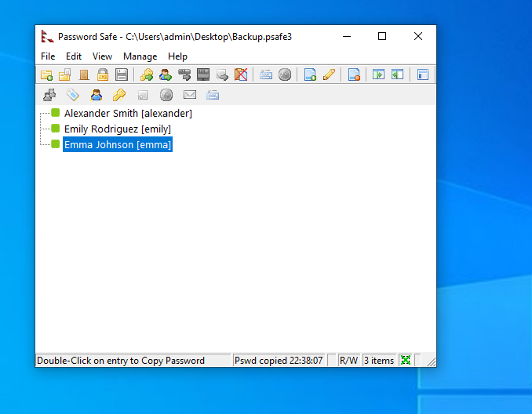Viewport: 532px width, 414px height.
Task: Create a new database via folder-plus icon
Action: pyautogui.click(x=46, y=74)
